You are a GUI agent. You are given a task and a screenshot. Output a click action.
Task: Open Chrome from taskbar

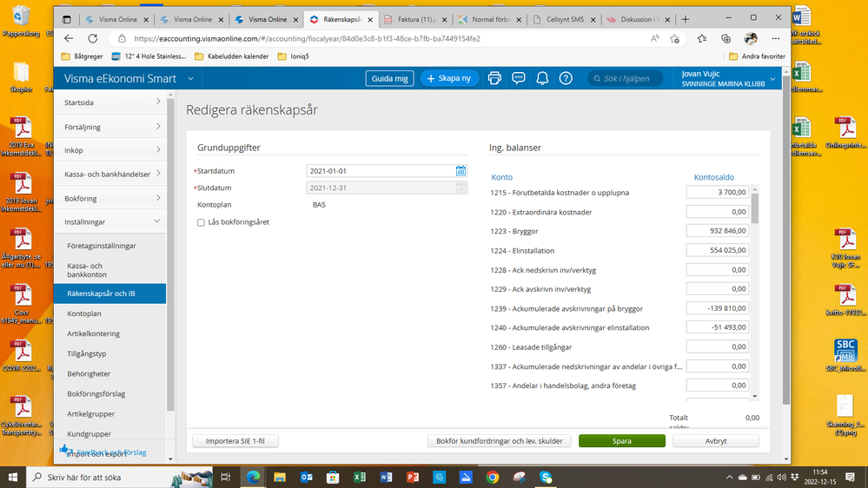492,477
